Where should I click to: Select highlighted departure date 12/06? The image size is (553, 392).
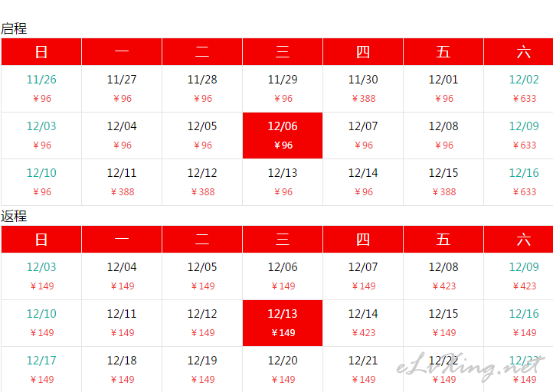pos(283,136)
